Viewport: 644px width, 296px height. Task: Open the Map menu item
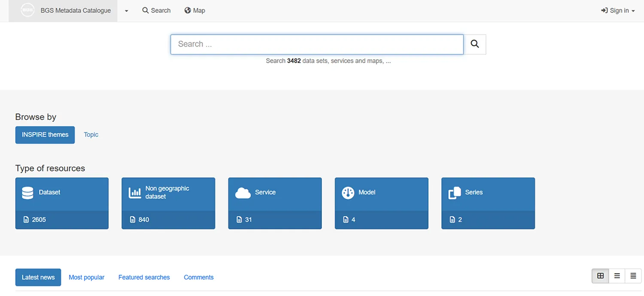point(194,10)
